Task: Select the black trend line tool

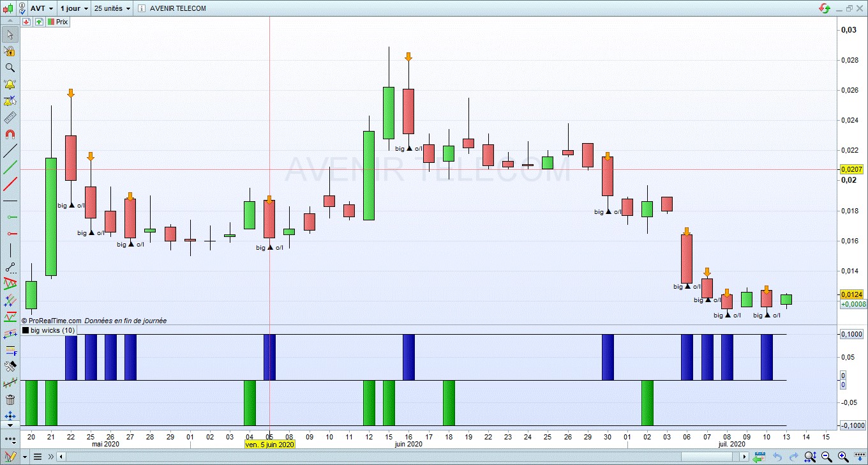Action: 10,151
